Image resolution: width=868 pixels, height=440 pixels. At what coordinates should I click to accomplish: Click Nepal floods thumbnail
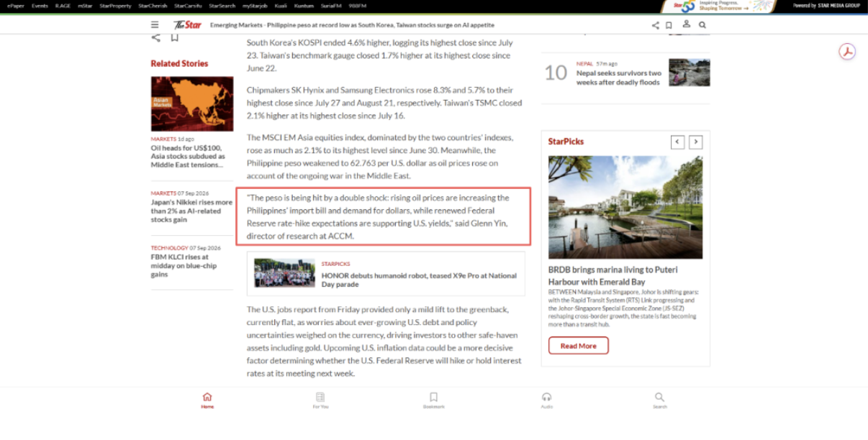689,72
